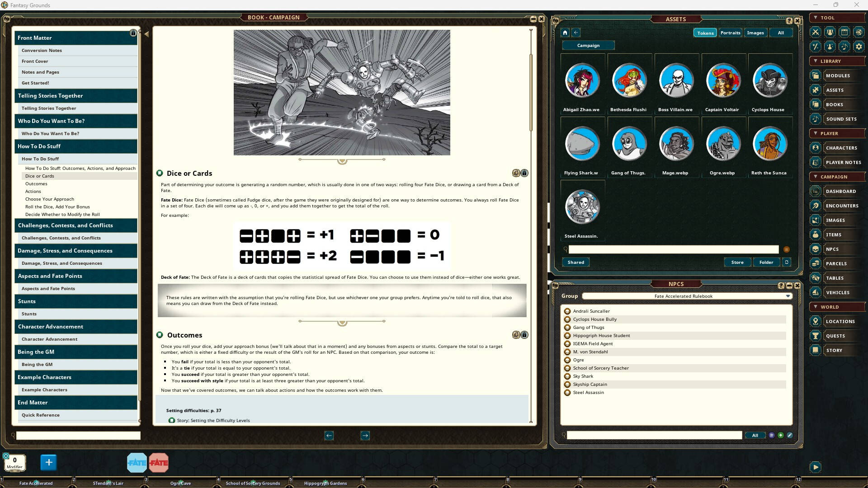Click the NPC list edit pencil icon
This screenshot has width=868, height=488.
pyautogui.click(x=790, y=435)
